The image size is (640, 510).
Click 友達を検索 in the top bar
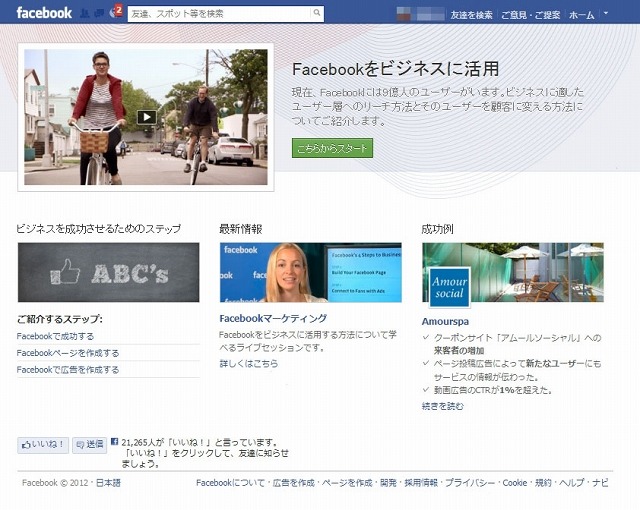(x=471, y=15)
